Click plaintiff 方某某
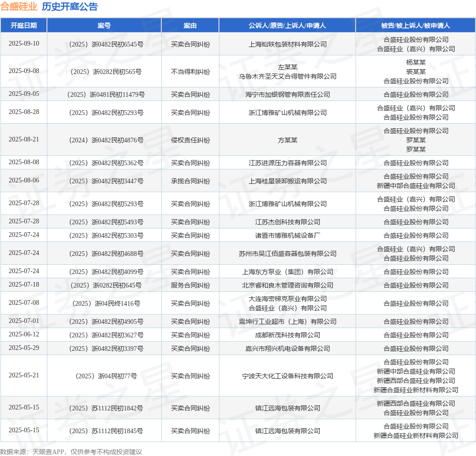 [287, 140]
